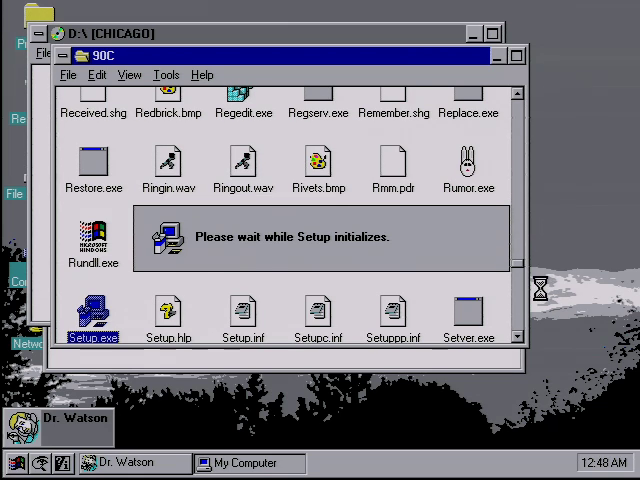
Task: Select the Setupc.inf file icon
Action: 318,311
